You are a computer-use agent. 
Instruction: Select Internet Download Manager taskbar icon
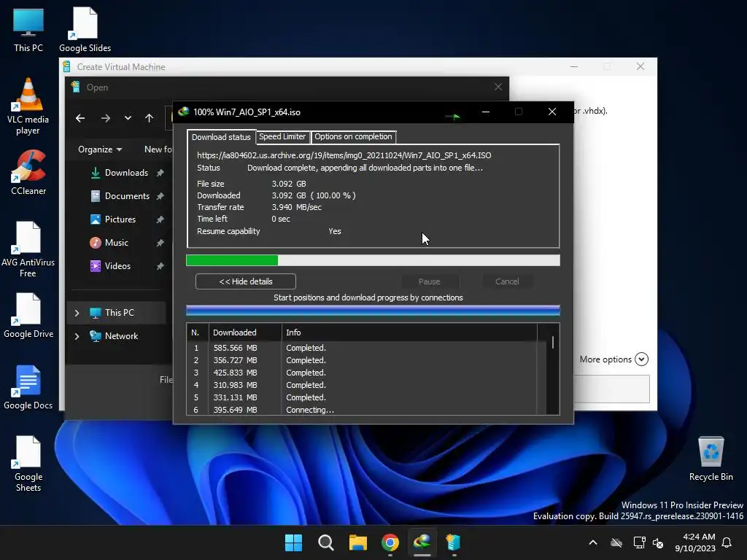pyautogui.click(x=422, y=542)
